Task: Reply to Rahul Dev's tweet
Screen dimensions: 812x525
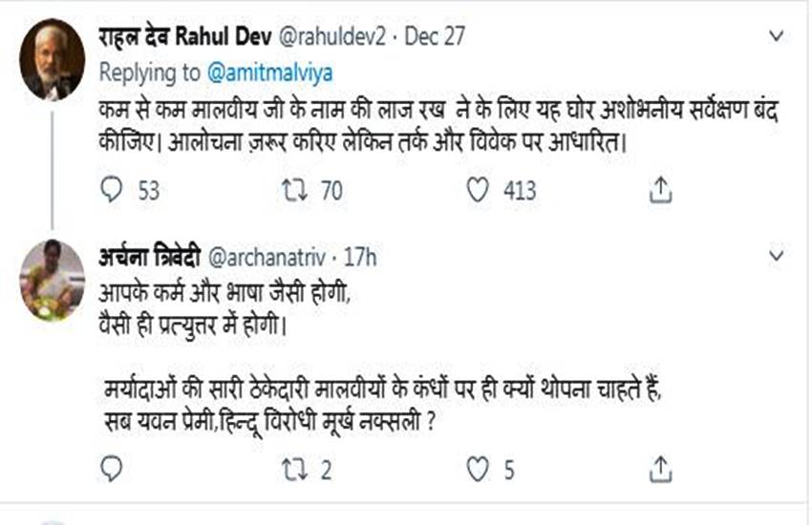Action: pyautogui.click(x=113, y=191)
